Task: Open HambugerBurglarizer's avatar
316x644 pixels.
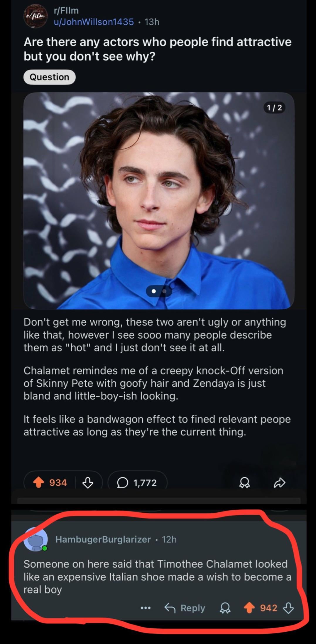Action: tap(36, 539)
